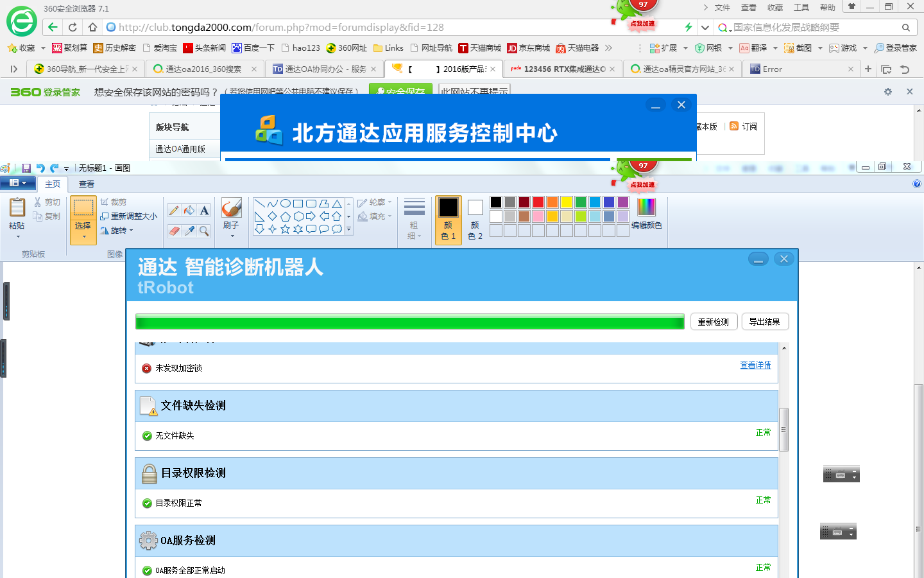Switch to the 查看 ribbon tab
Screen dimensions: 924x578
(x=87, y=184)
